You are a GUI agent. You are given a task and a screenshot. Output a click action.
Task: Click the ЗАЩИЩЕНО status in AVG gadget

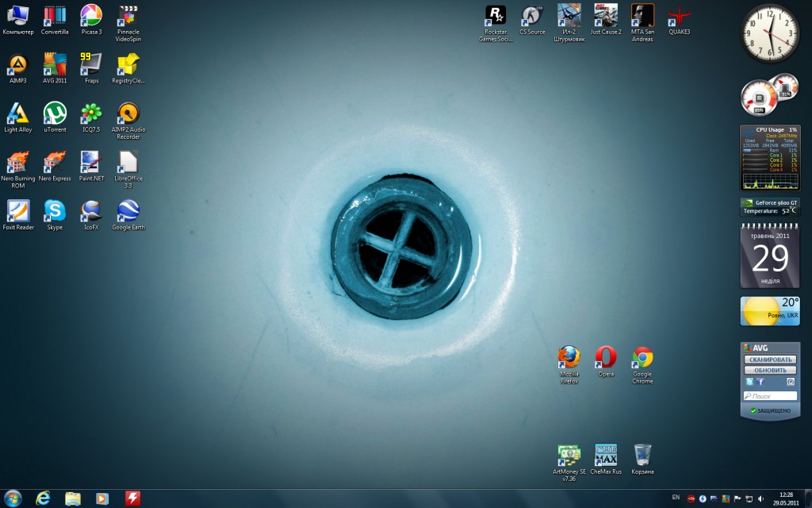pyautogui.click(x=770, y=410)
